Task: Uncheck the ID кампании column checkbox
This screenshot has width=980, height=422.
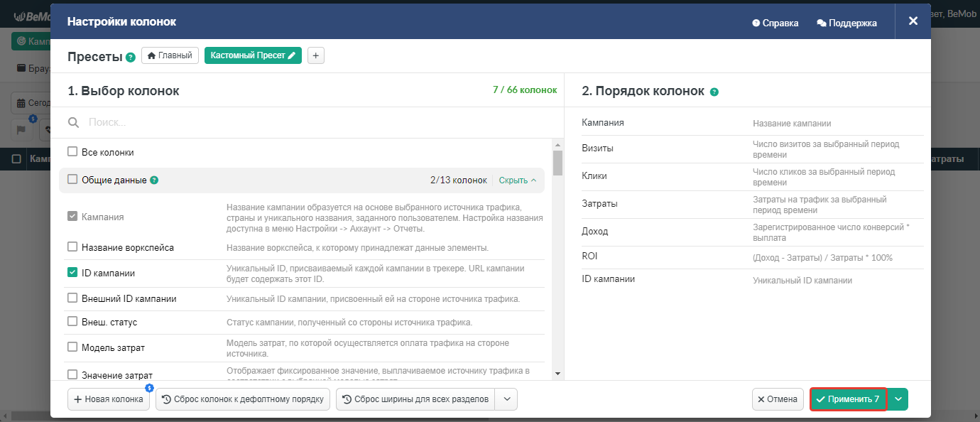Action: [x=72, y=272]
